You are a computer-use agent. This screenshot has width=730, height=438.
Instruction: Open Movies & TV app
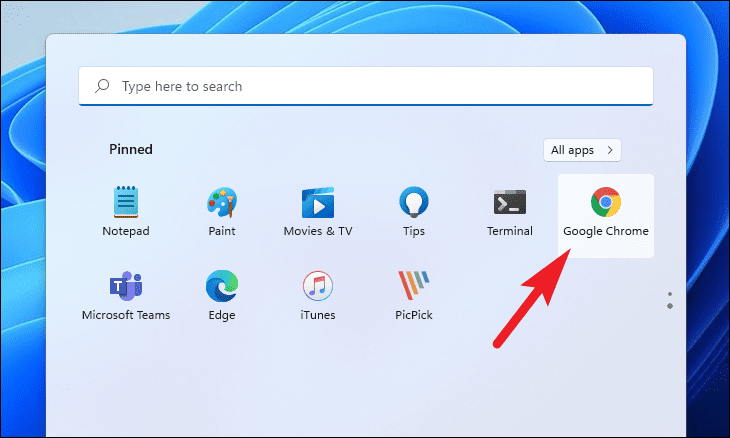pyautogui.click(x=318, y=212)
